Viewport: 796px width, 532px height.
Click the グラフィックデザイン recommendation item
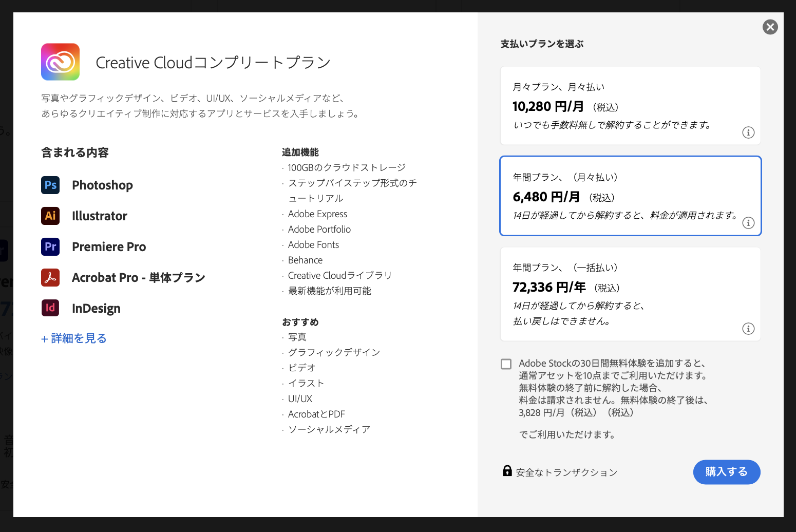tap(334, 353)
